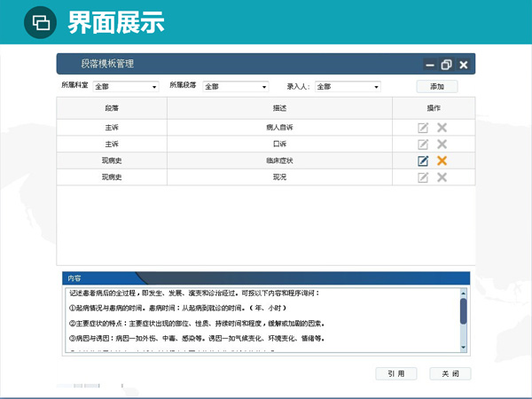Edit the 临床症状 template row
Image resolution: width=532 pixels, height=399 pixels.
click(423, 160)
